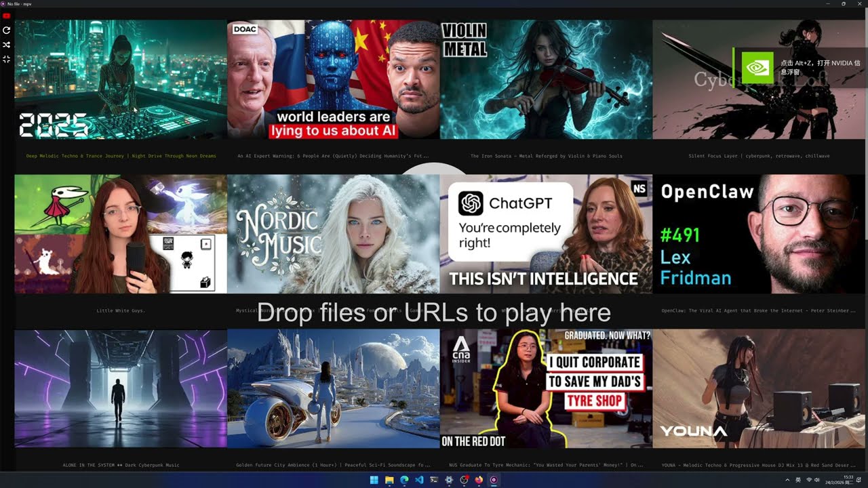
Task: Click the mpv logo in the title bar
Action: pyautogui.click(x=3, y=3)
